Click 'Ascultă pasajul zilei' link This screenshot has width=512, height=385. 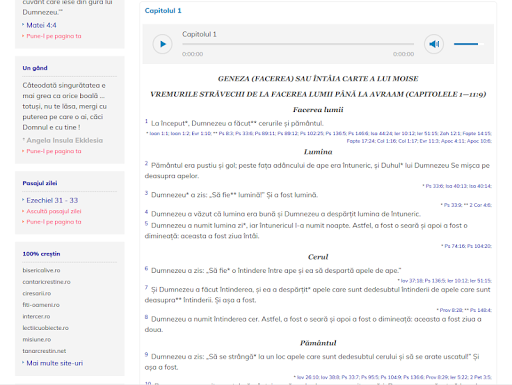coord(54,211)
